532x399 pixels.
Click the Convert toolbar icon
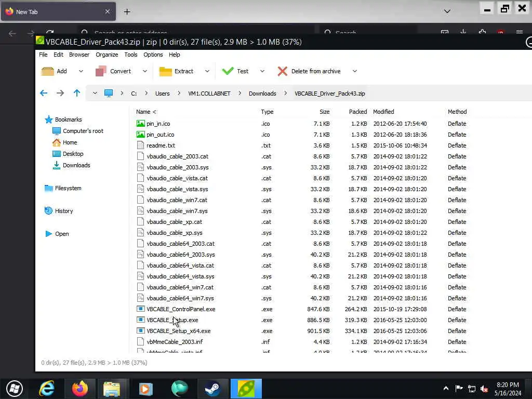tap(101, 71)
